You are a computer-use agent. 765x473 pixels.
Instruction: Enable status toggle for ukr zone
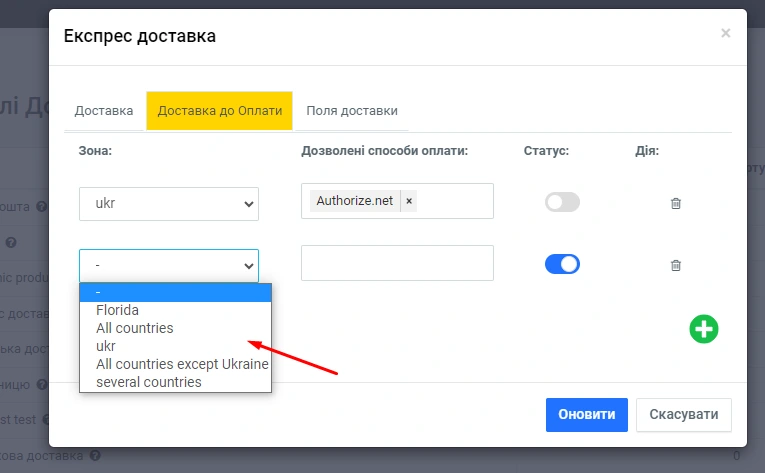[x=562, y=202]
